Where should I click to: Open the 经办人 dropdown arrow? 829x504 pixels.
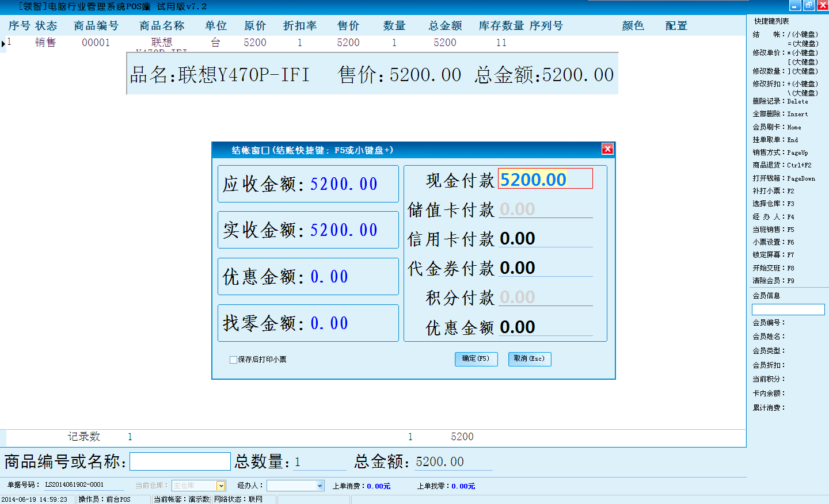click(320, 486)
